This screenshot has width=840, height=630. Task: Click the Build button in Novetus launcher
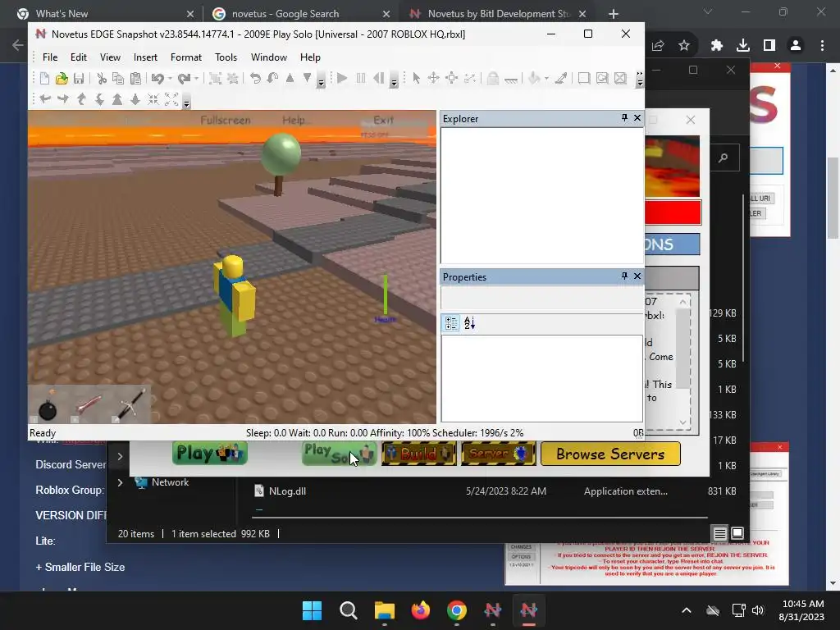pos(418,454)
